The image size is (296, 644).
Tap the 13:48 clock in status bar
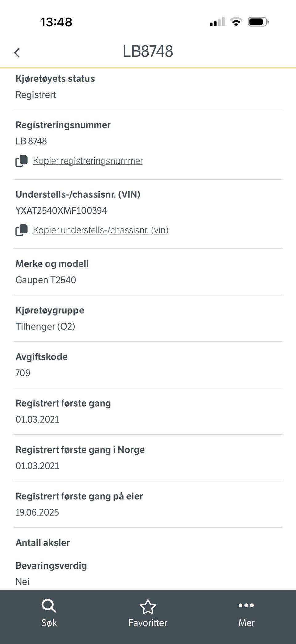tap(56, 22)
